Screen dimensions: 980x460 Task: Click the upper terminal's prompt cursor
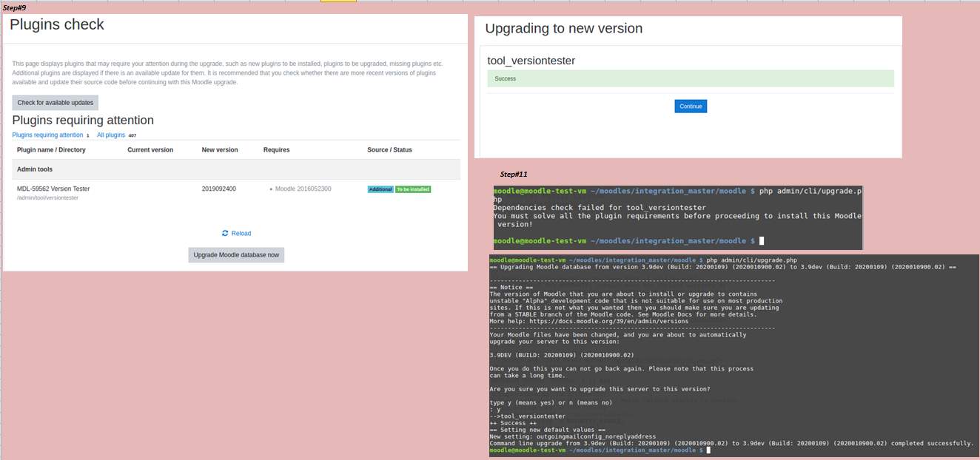point(761,241)
